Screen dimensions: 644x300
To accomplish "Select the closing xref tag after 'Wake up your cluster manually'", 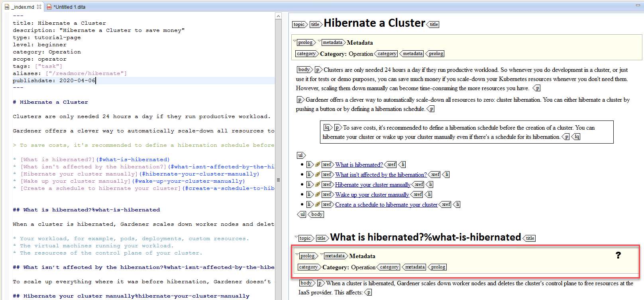I will [417, 194].
